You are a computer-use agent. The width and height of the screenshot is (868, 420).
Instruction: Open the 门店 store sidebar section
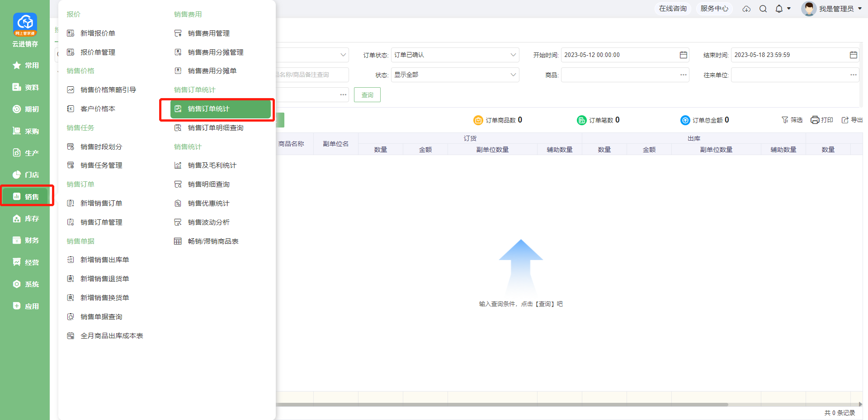pyautogui.click(x=25, y=175)
